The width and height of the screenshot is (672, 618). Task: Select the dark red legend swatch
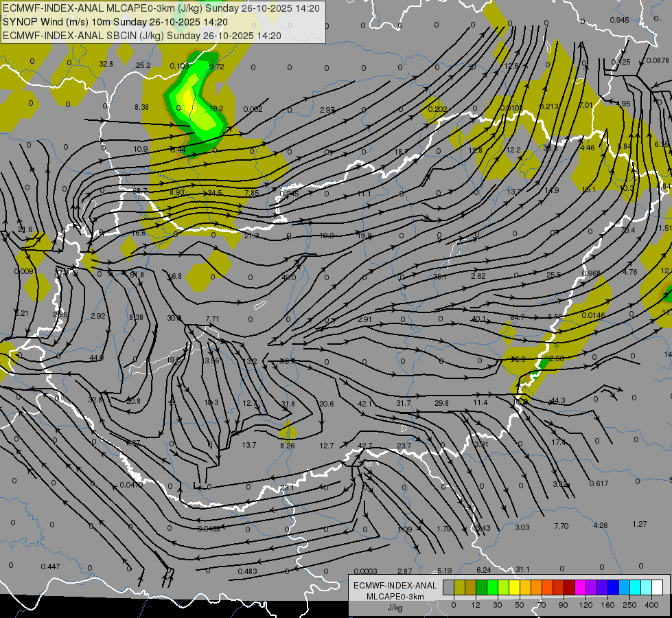(570, 587)
